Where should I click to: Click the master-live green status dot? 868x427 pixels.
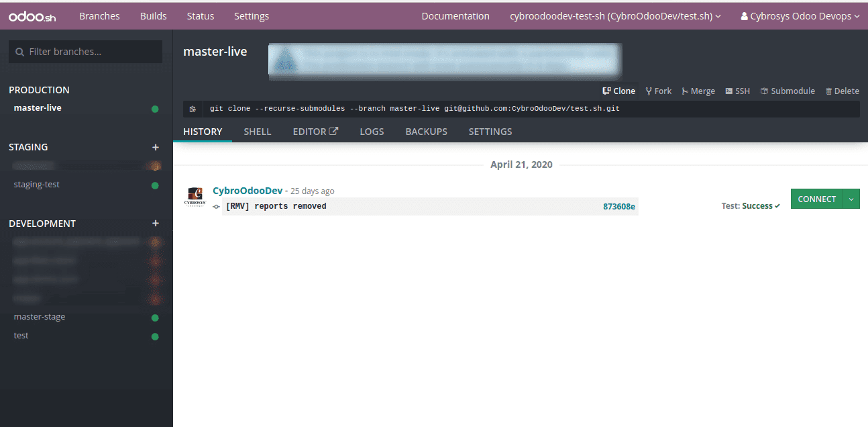(155, 109)
